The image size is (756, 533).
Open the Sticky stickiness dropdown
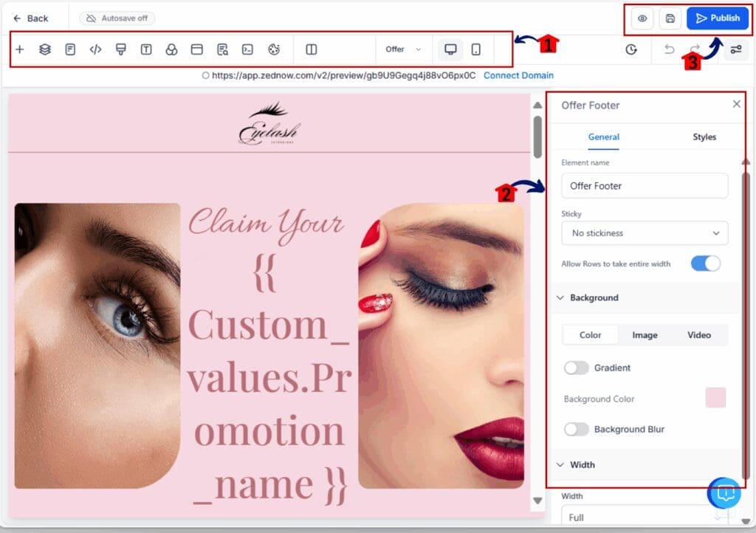[644, 233]
